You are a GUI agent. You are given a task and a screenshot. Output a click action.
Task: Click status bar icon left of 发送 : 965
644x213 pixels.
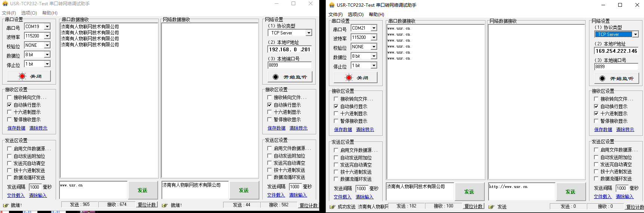(x=6, y=205)
